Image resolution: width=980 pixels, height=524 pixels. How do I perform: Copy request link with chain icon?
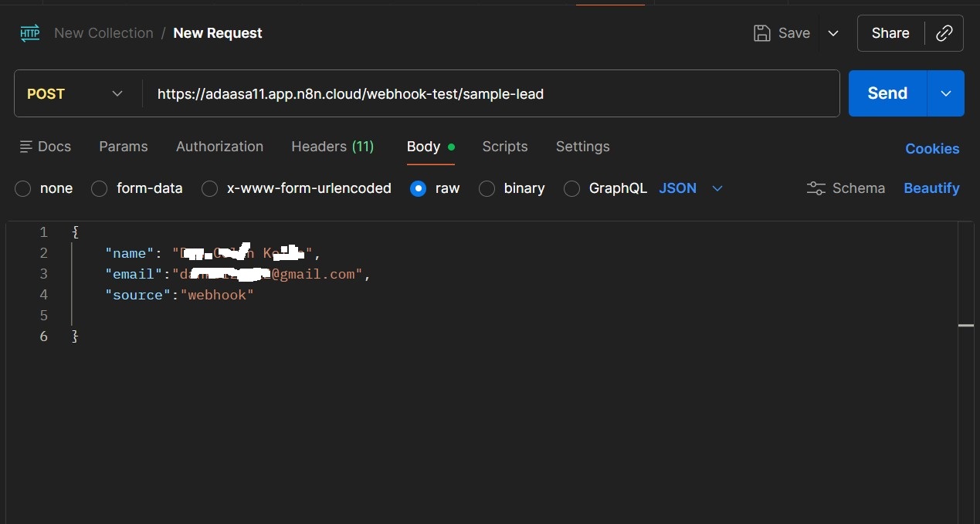[944, 33]
